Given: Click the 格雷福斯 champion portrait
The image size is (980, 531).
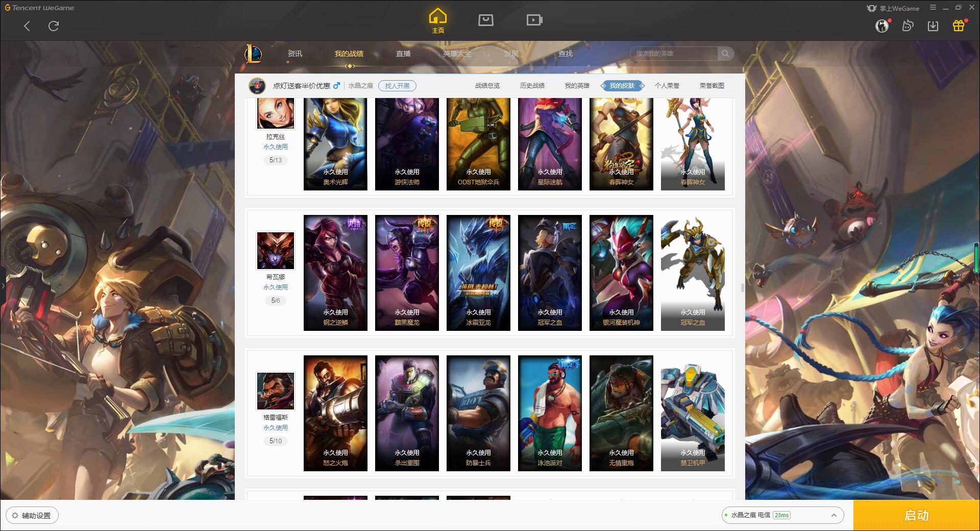Looking at the screenshot, I should point(276,391).
